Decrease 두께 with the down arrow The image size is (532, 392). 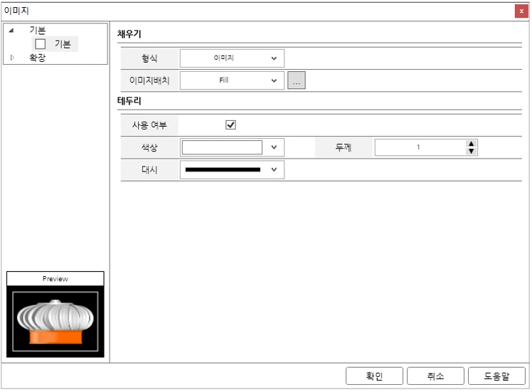click(471, 152)
